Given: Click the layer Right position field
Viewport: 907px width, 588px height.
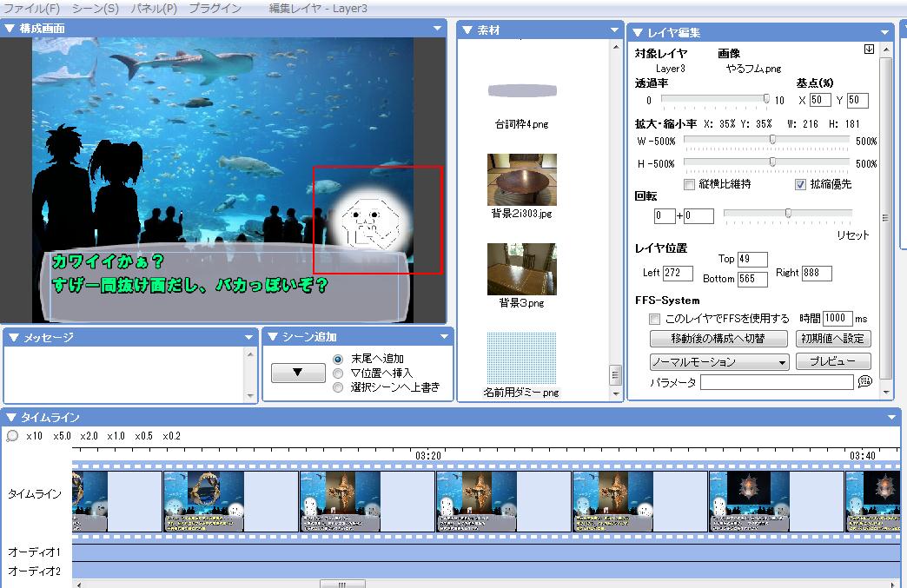Looking at the screenshot, I should pos(817,273).
